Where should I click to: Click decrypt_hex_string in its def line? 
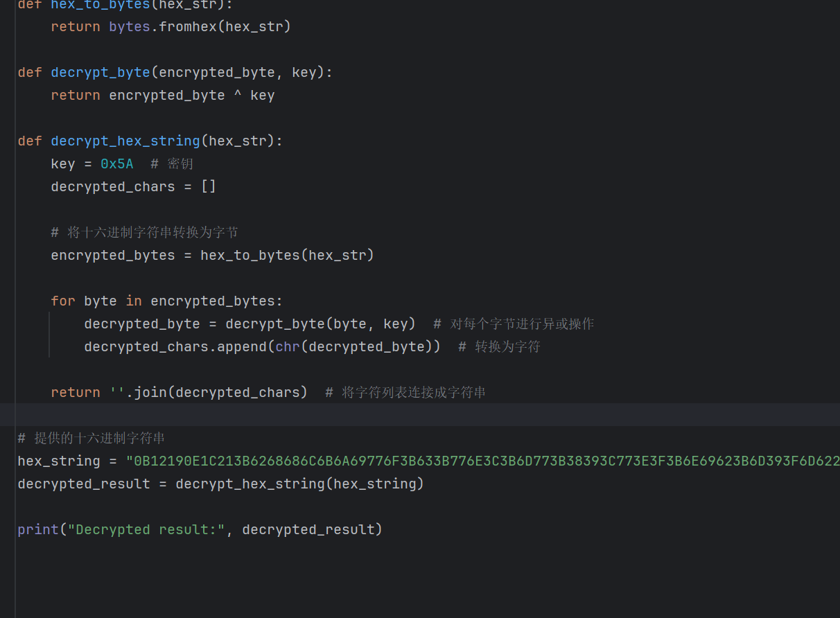tap(125, 141)
